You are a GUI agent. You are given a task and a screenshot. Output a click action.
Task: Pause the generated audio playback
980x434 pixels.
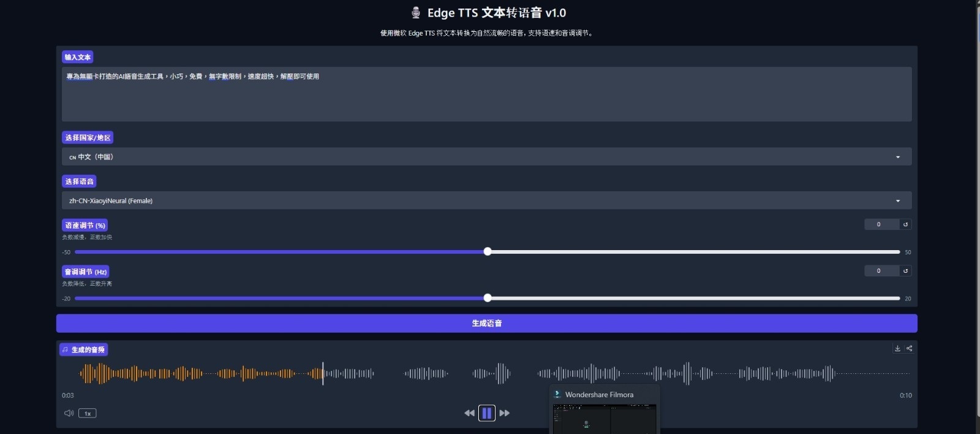(486, 413)
